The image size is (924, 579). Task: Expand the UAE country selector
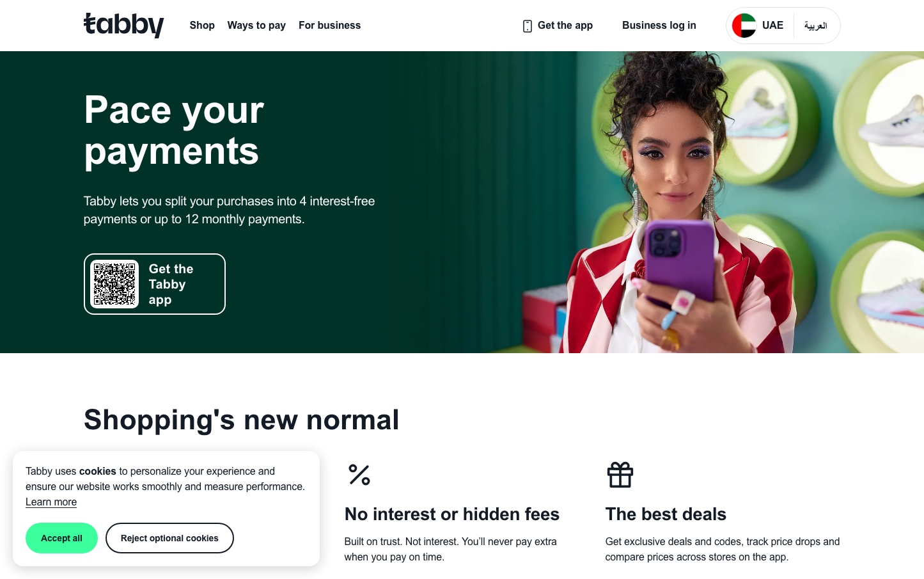coord(758,26)
